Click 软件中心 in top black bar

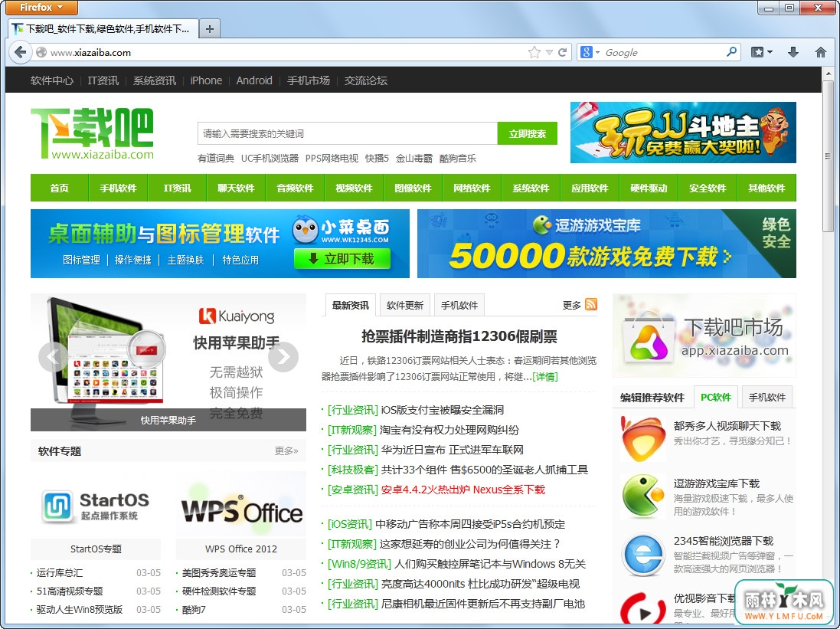pyautogui.click(x=52, y=80)
